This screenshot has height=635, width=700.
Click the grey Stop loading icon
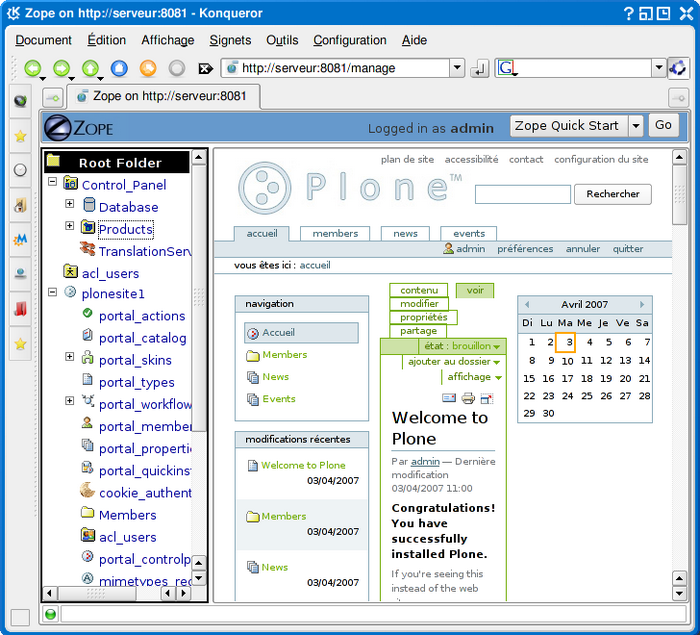(177, 68)
